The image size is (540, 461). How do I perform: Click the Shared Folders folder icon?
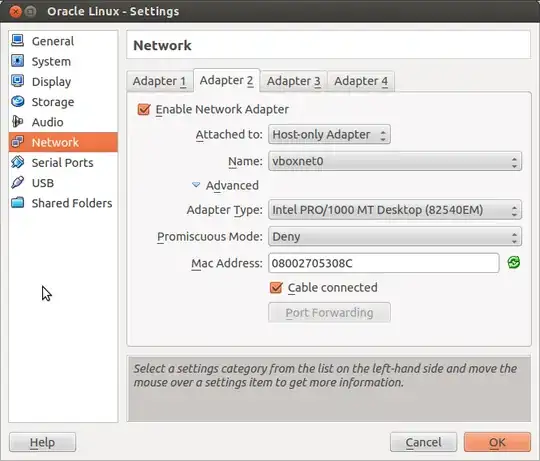coord(18,203)
